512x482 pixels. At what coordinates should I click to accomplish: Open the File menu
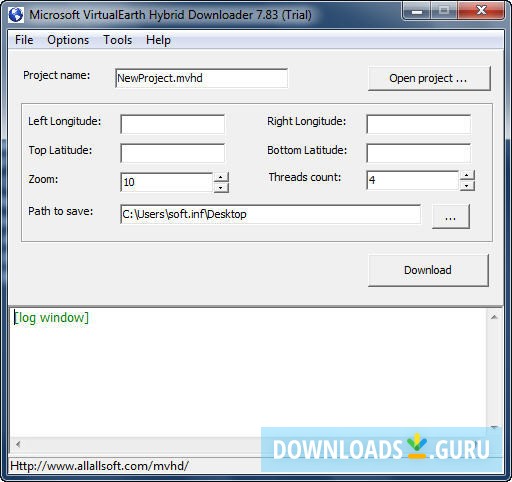[24, 40]
